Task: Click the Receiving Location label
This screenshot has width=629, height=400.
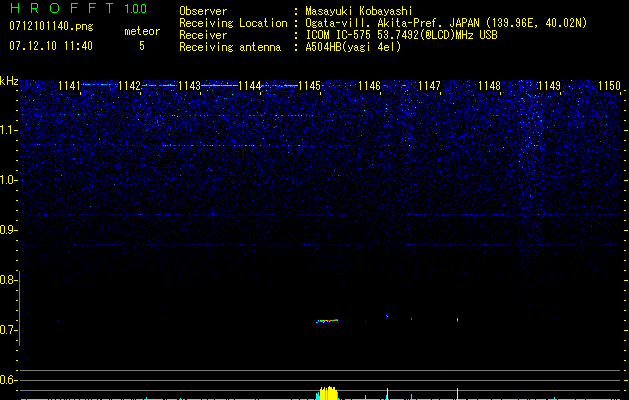Action: (x=233, y=23)
